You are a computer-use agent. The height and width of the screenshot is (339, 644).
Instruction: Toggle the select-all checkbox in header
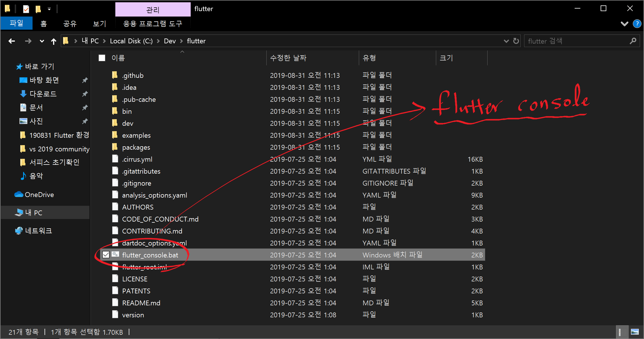[102, 58]
